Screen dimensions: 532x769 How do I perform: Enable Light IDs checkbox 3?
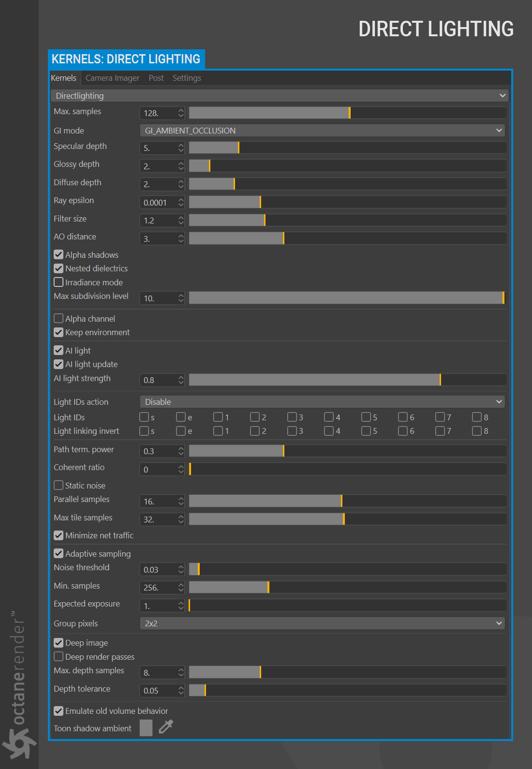292,417
